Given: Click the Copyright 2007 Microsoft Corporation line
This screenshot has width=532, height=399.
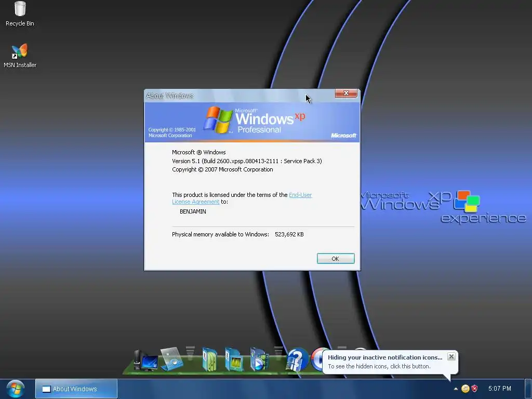Looking at the screenshot, I should point(222,169).
